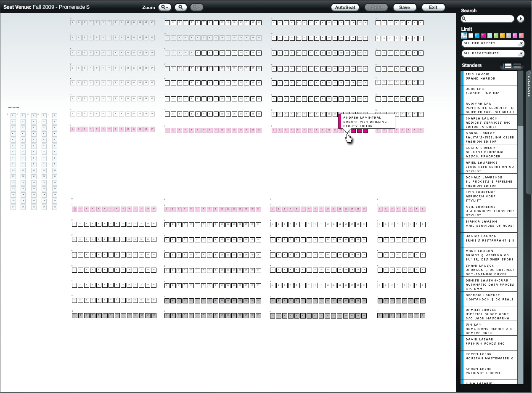This screenshot has width=532, height=393.
Task: Click the Exit button
Action: (x=433, y=7)
